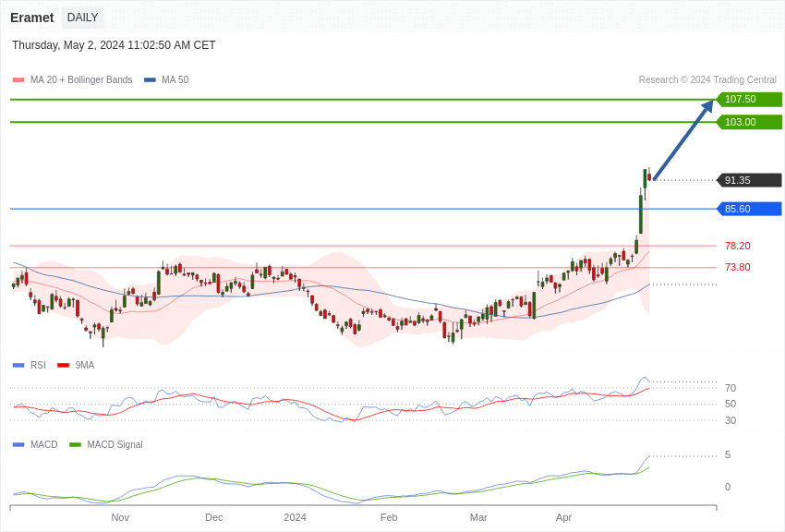
Task: Click the blue RSI legend marker
Action: coord(18,366)
